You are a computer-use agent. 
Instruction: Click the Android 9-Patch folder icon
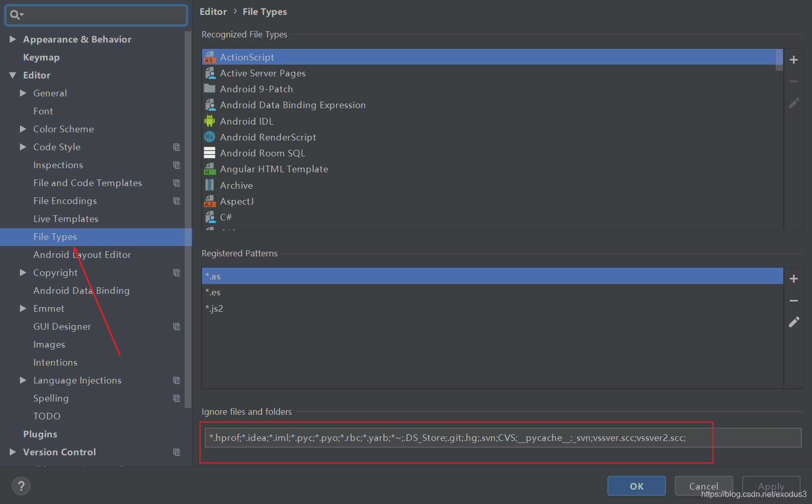(209, 89)
